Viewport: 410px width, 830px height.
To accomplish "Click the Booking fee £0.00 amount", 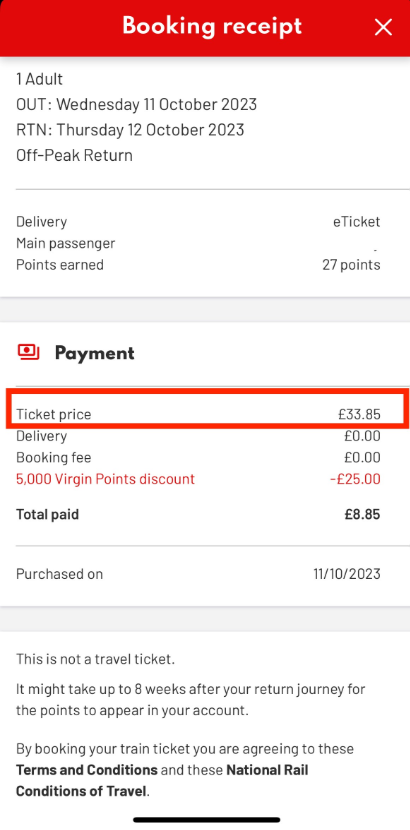I will click(362, 457).
